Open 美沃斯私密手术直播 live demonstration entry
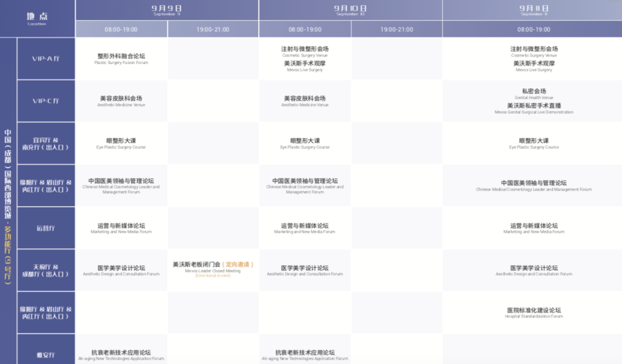 (533, 109)
